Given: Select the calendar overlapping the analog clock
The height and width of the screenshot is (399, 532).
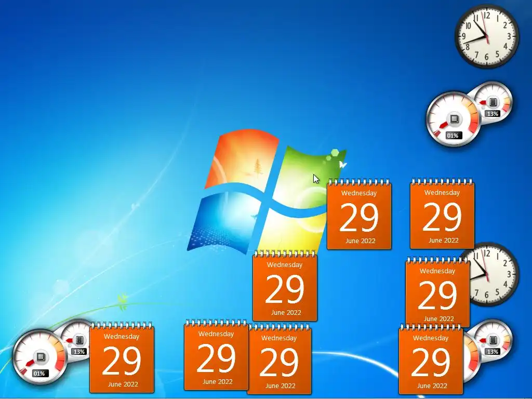Looking at the screenshot, I should point(437,292).
